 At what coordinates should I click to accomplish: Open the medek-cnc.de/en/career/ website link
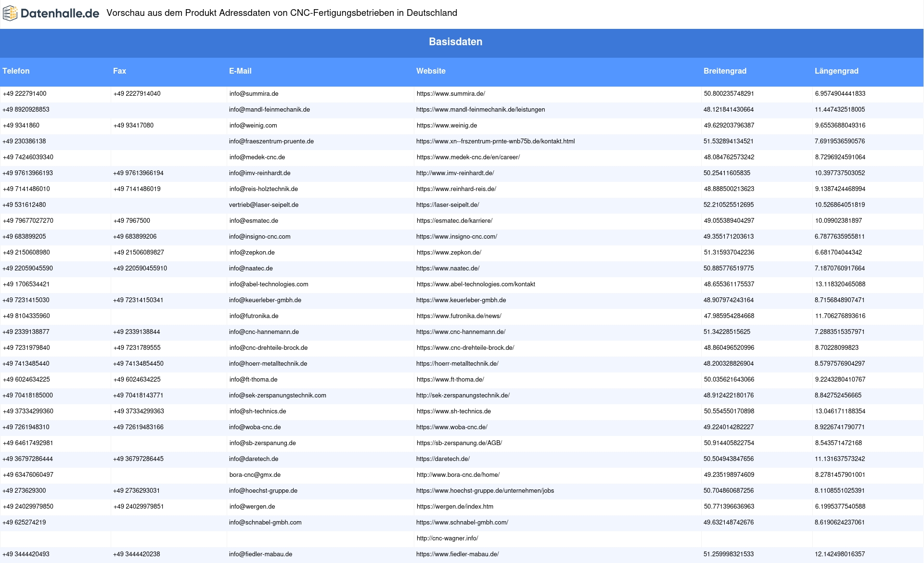point(468,157)
